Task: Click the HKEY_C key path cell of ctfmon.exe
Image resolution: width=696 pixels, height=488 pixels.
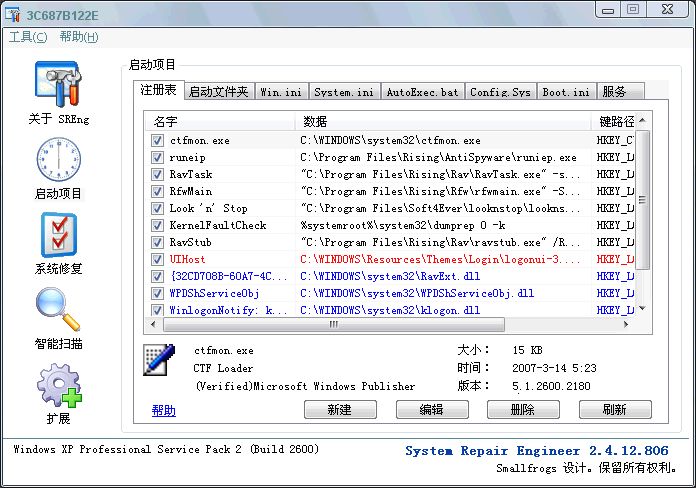Action: coord(615,141)
